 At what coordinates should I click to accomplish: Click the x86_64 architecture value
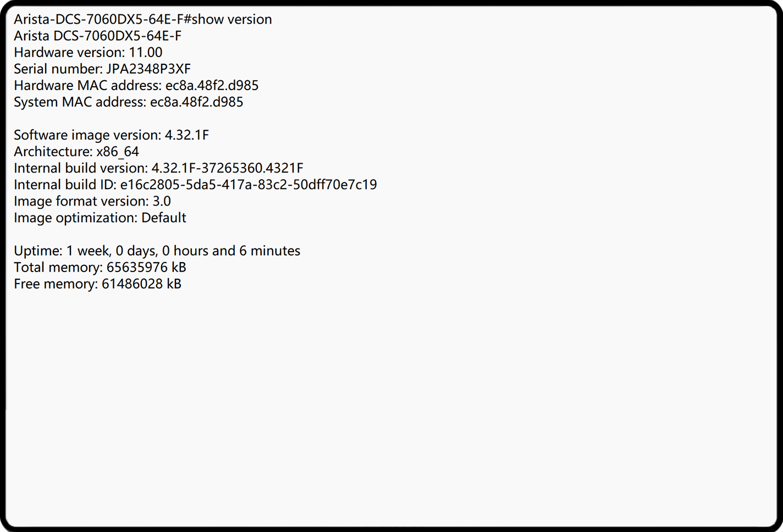coord(118,152)
